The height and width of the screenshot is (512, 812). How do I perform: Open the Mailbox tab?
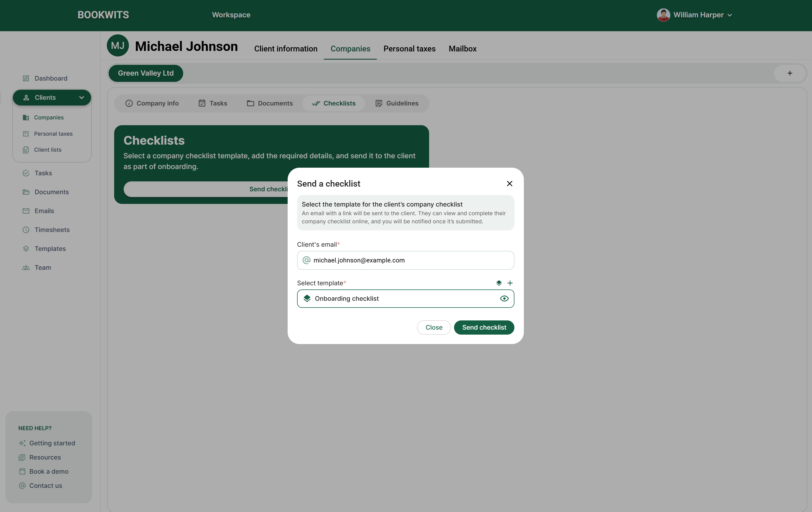coord(462,49)
